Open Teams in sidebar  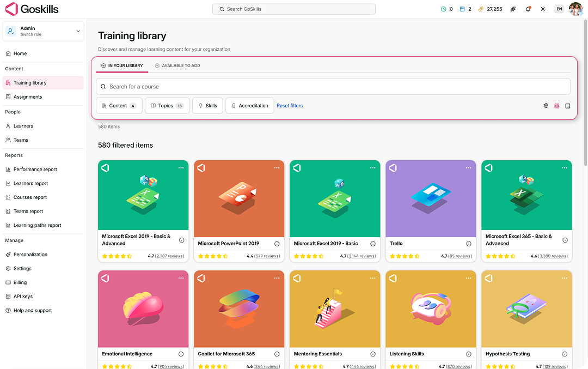pyautogui.click(x=43, y=140)
